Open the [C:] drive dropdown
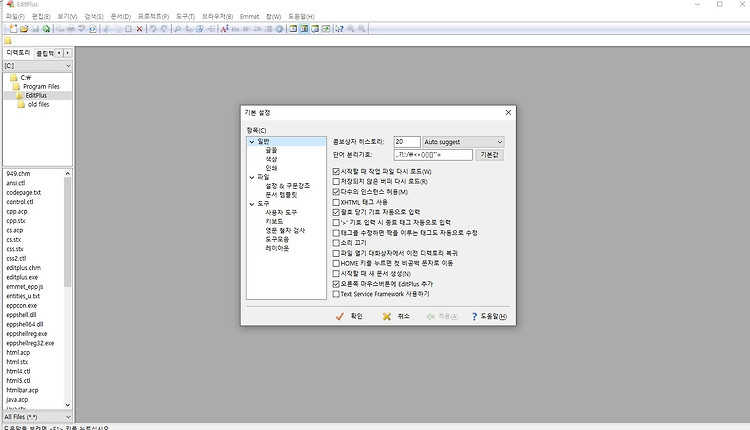The height and width of the screenshot is (430, 750). [x=38, y=66]
